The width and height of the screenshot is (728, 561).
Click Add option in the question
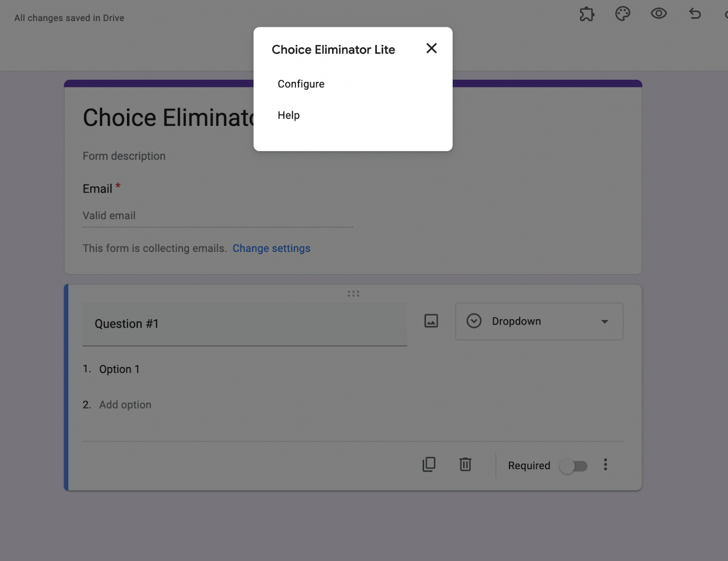[125, 405]
